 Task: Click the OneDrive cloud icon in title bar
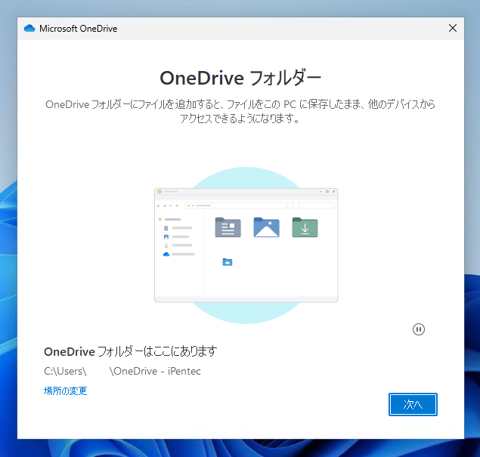click(x=29, y=28)
